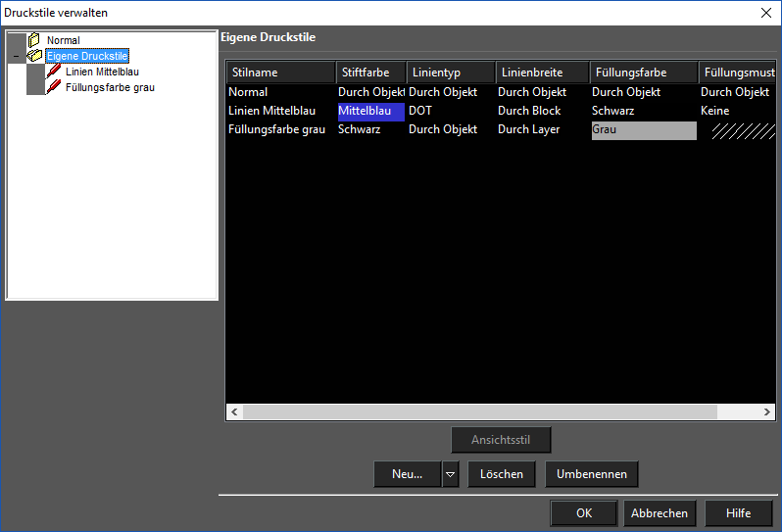
Task: Click the red pen icon beside Linien Mittelblau
Action: 53,72
